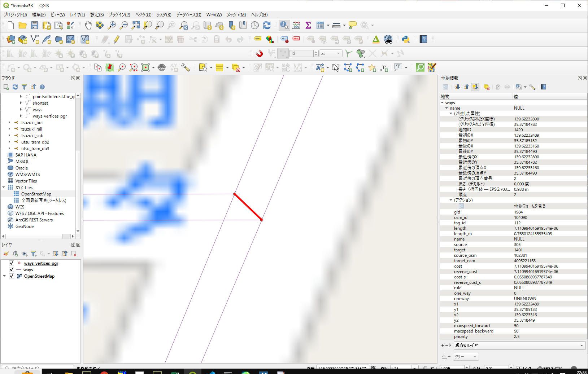This screenshot has height=374, width=588.
Task: Toggle visibility of the ways layer
Action: click(12, 270)
